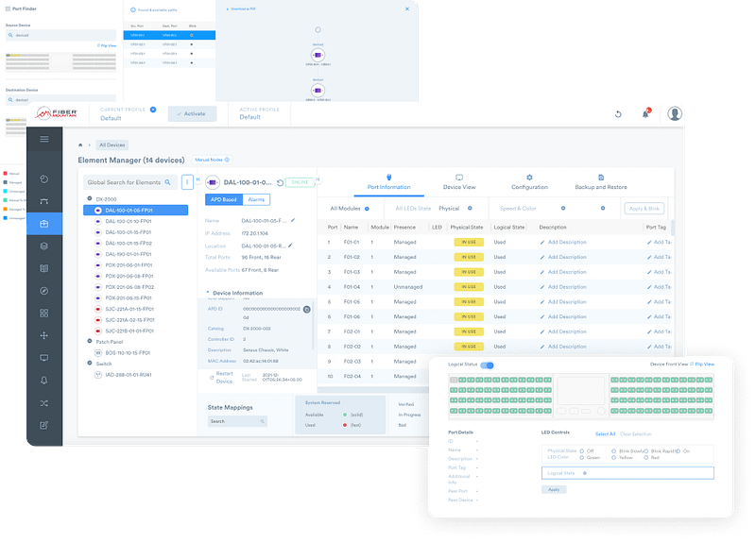Open the edit-note sidebar icon at the bottom

pyautogui.click(x=43, y=425)
